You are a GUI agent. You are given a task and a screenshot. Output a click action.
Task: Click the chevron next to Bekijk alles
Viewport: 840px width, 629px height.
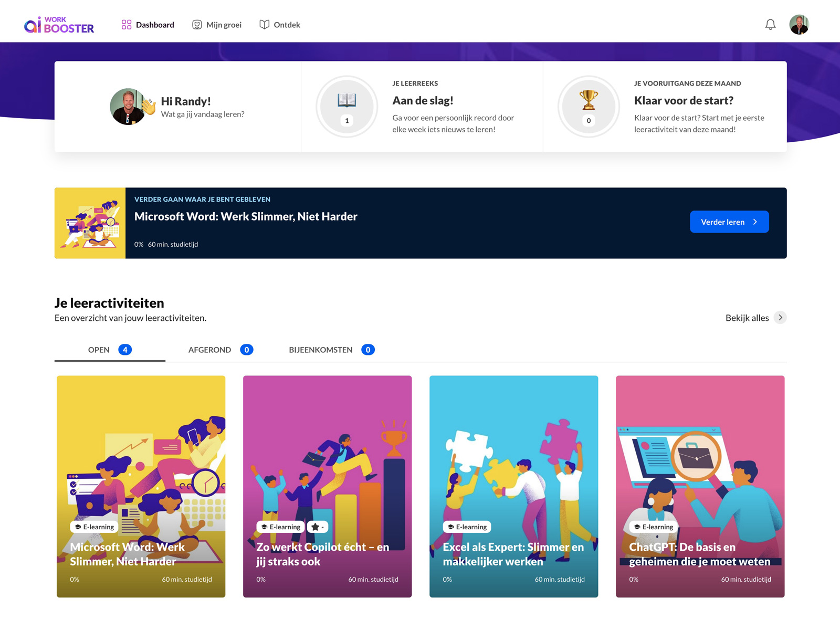[x=780, y=318]
